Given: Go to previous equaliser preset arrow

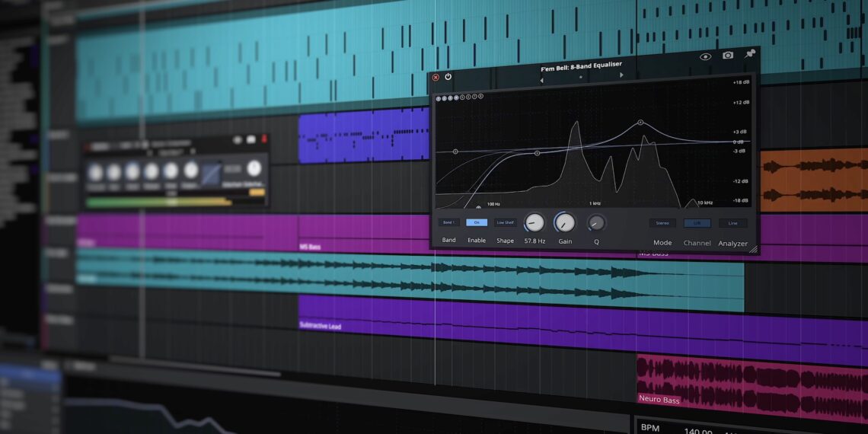Looking at the screenshot, I should click(x=541, y=80).
